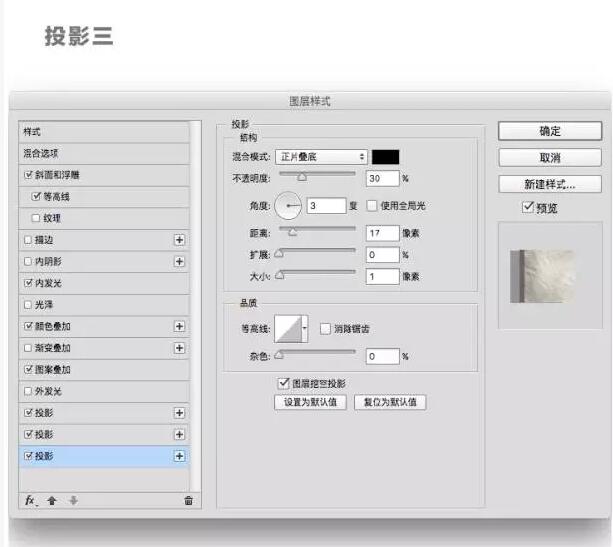This screenshot has height=547, width=613.
Task: Click the move effect down arrow icon
Action: [73, 500]
